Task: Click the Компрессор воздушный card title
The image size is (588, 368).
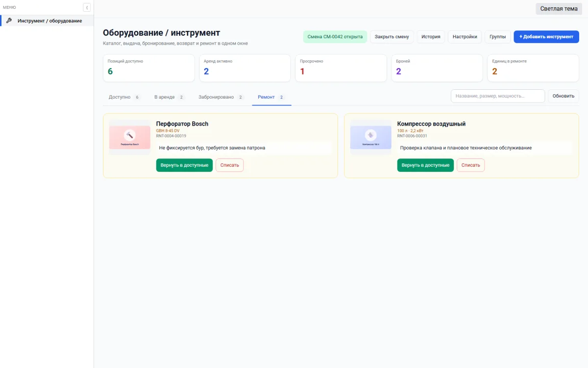Action: point(431,124)
